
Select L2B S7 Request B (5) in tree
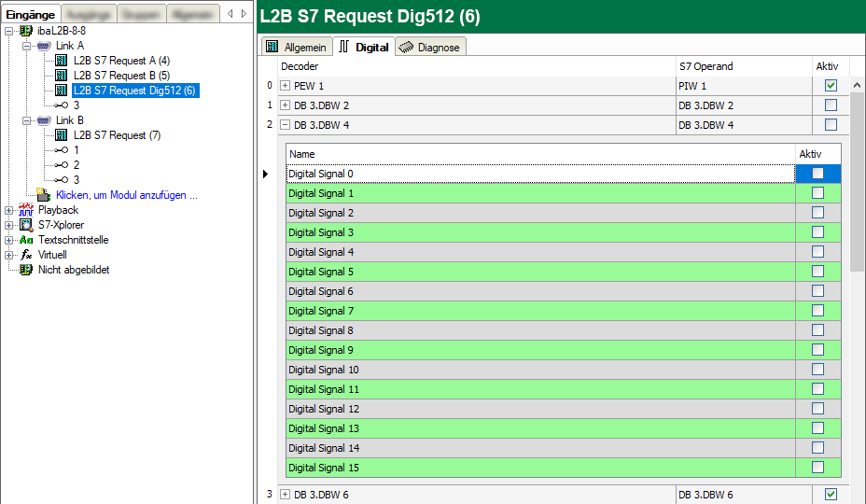(x=121, y=76)
